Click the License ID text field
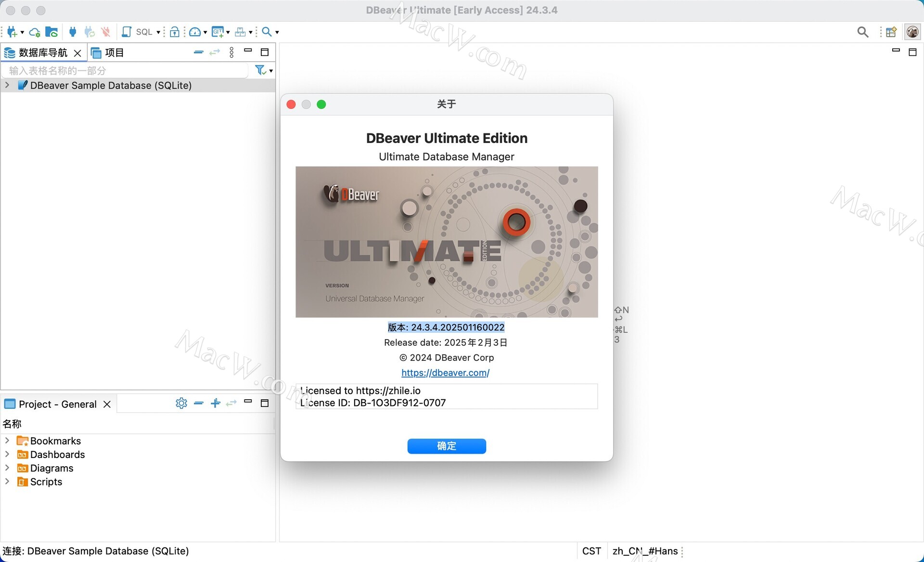The image size is (924, 562). pos(447,396)
